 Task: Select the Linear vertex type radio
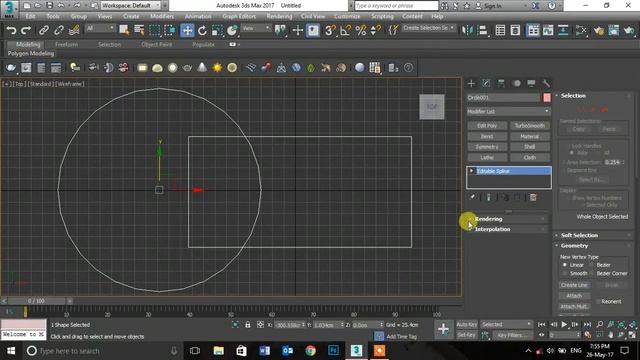tap(565, 265)
